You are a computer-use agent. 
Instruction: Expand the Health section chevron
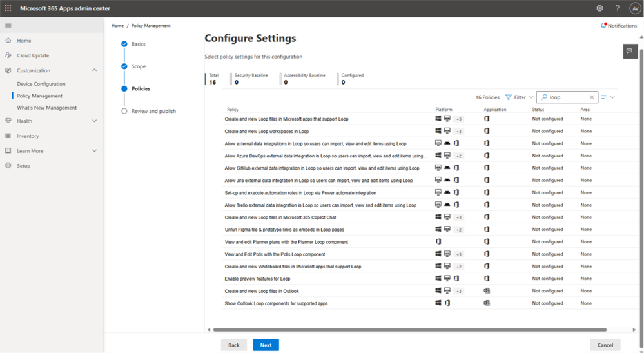pos(95,121)
